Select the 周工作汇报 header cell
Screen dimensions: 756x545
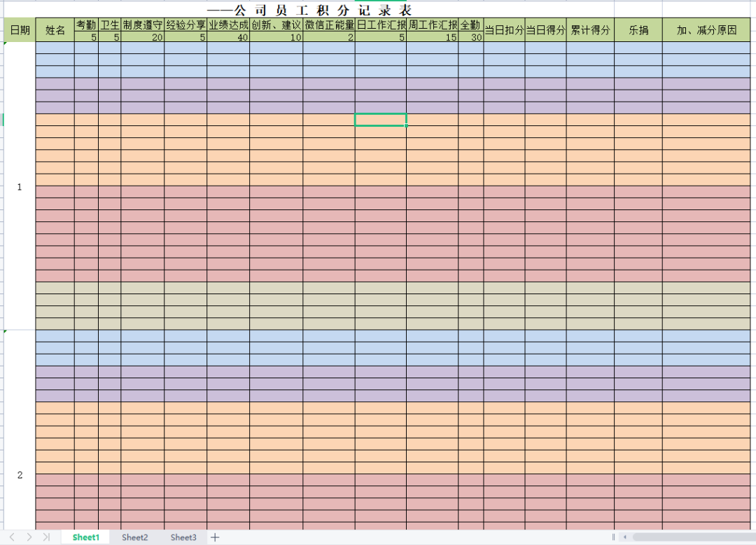pos(433,25)
